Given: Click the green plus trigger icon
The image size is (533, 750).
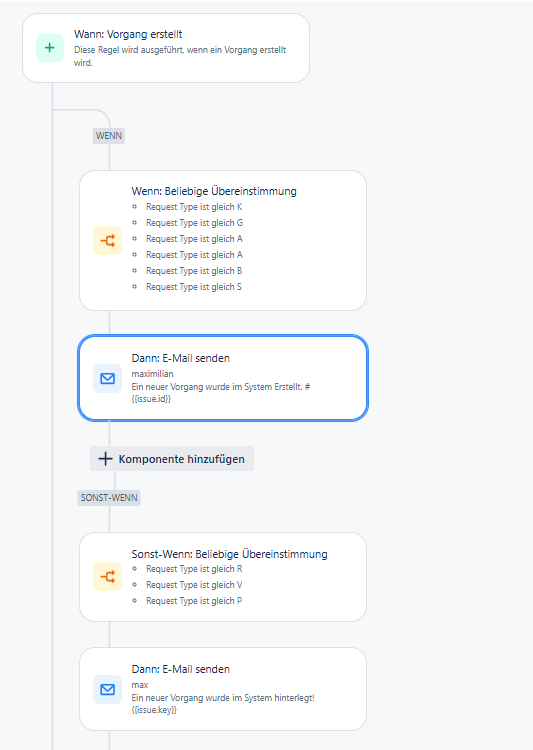Looking at the screenshot, I should [50, 48].
